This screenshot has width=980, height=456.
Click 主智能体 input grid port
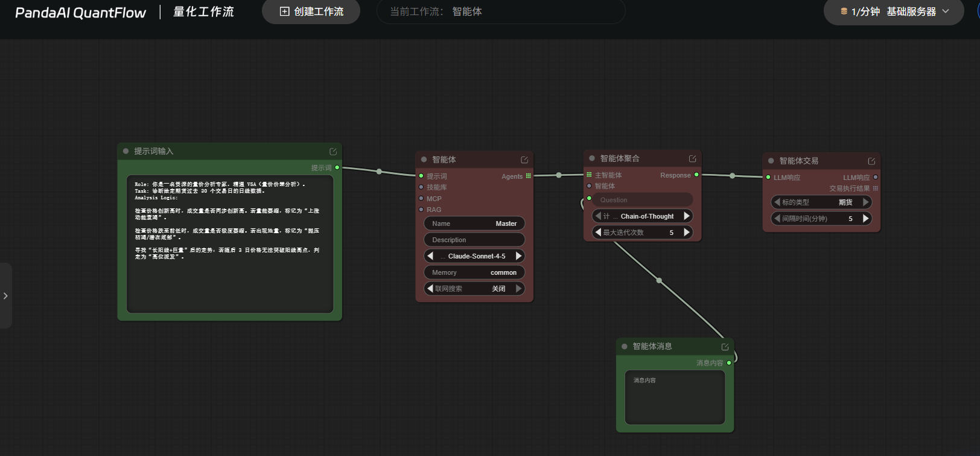pyautogui.click(x=590, y=175)
